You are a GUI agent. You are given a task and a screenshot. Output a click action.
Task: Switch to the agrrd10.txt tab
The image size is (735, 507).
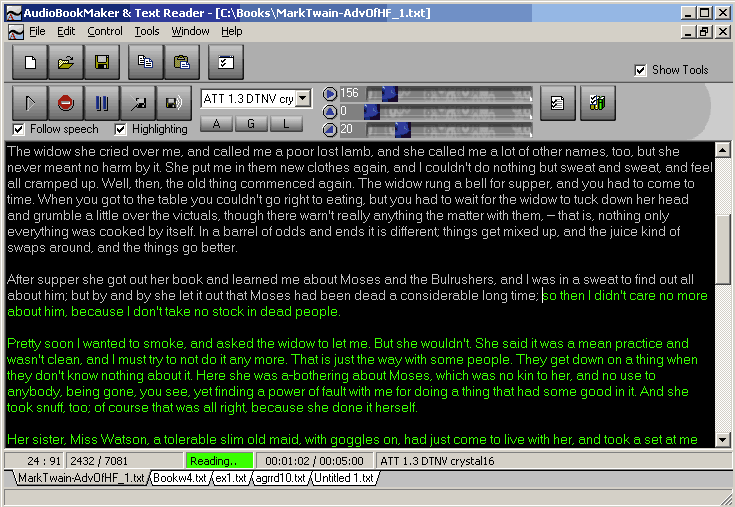pyautogui.click(x=280, y=478)
